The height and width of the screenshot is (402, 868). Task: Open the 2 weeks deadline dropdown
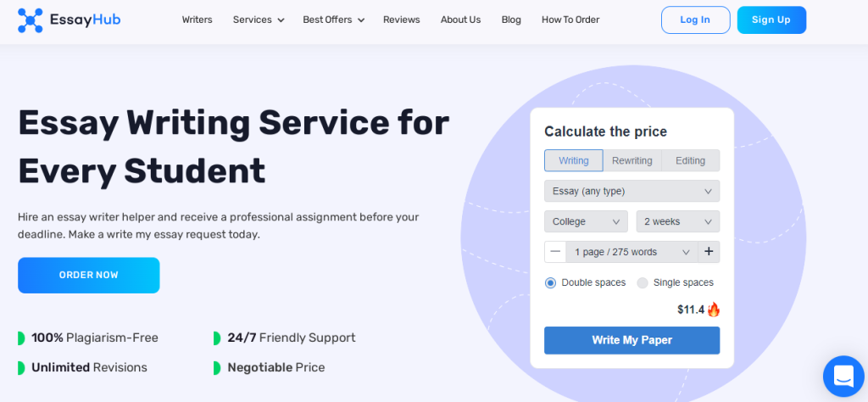[x=677, y=221]
